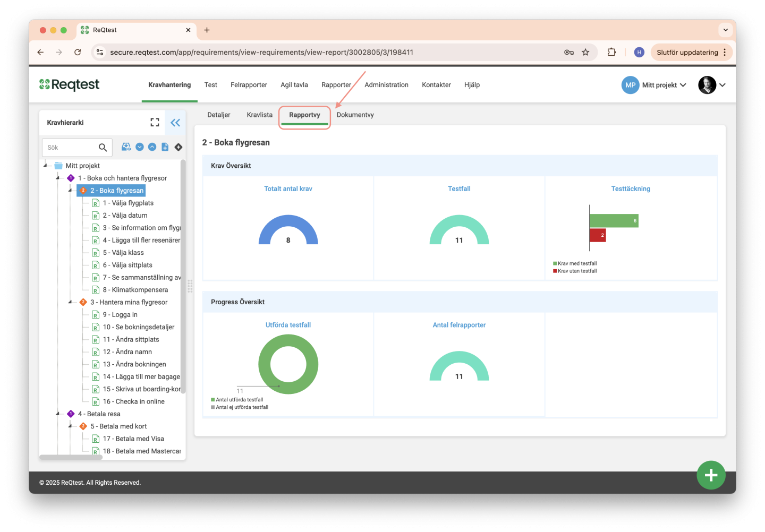This screenshot has width=765, height=532.
Task: Collapse the 2 - Boka flygresan tree node
Action: coord(70,191)
